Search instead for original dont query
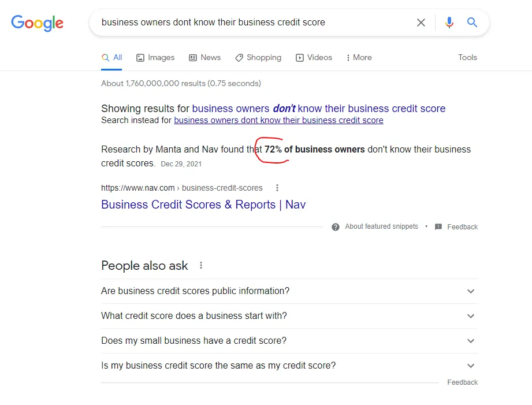 (x=278, y=120)
